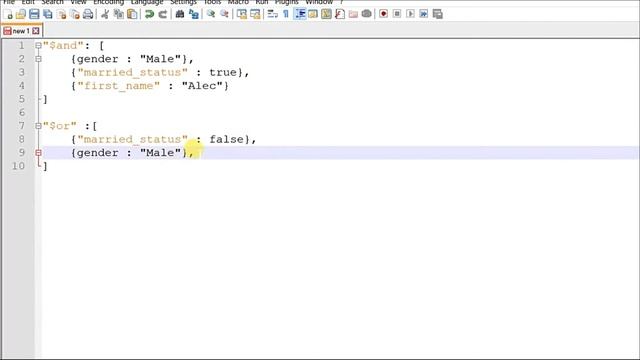Toggle Word Wrap toolbar icon
The image size is (640, 360).
pyautogui.click(x=272, y=14)
